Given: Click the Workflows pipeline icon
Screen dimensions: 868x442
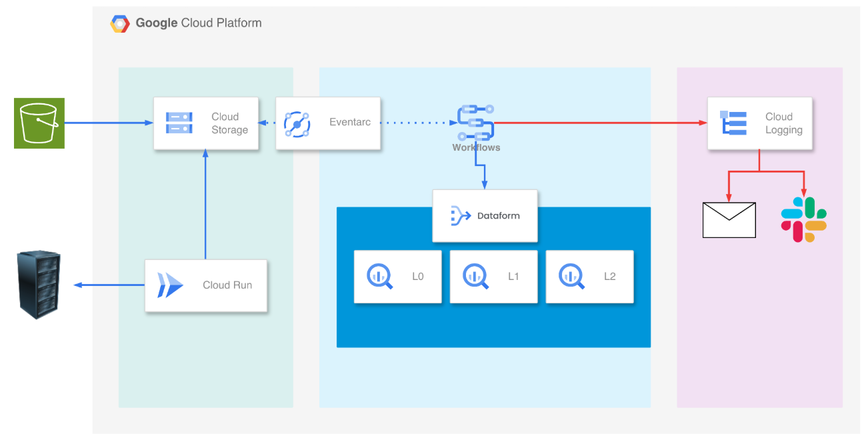Looking at the screenshot, I should click(x=476, y=123).
